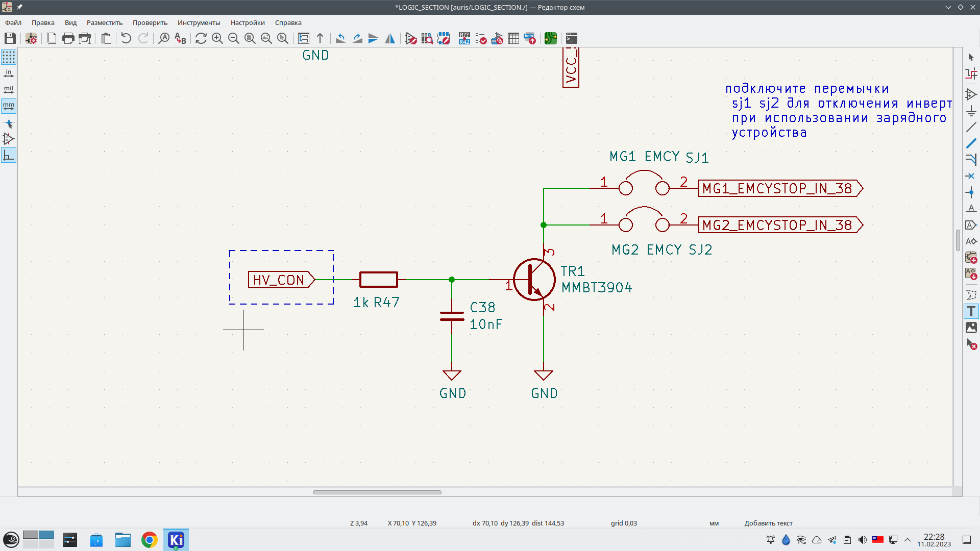Select the Add junction tool
The image size is (980, 551).
971,192
